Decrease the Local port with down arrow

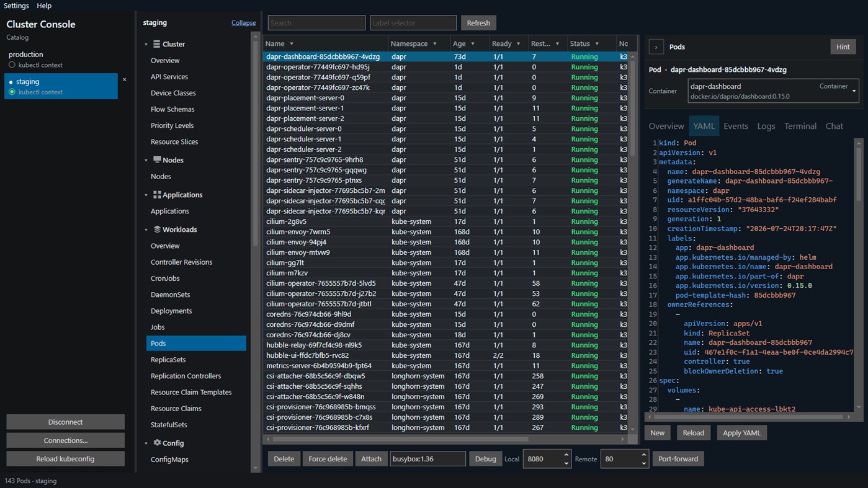566,463
